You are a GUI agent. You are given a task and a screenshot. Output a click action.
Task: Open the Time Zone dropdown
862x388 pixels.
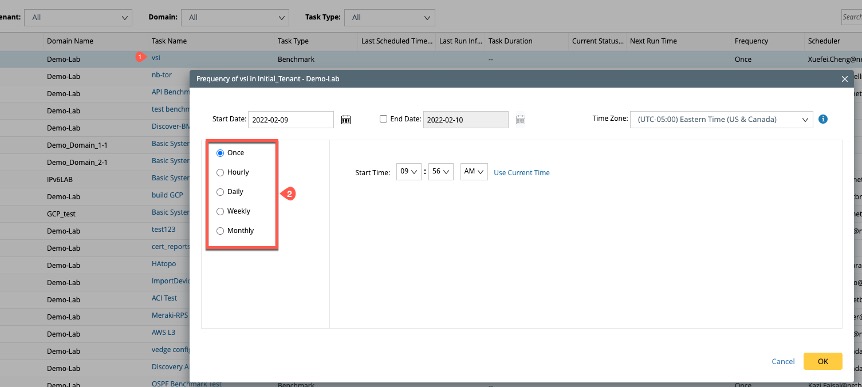pyautogui.click(x=722, y=119)
